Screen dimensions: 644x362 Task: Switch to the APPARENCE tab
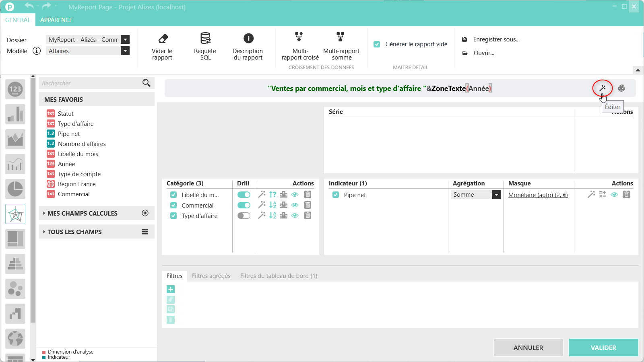click(x=56, y=20)
